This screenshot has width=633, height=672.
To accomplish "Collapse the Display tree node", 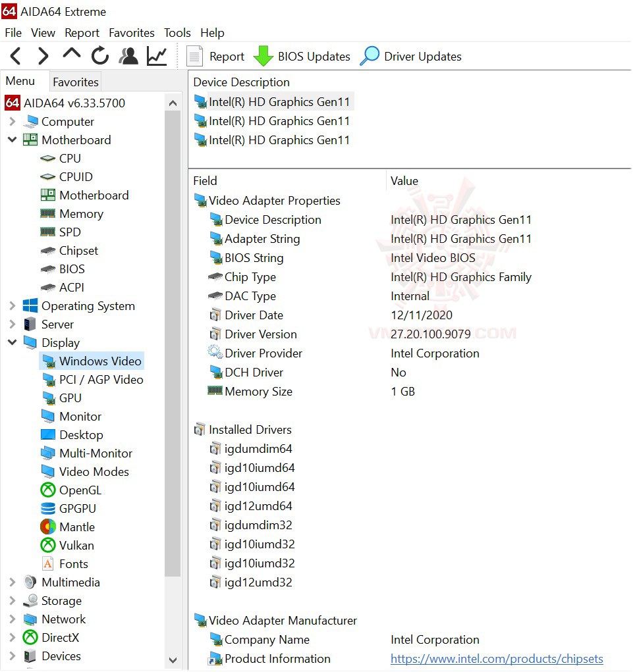I will [12, 342].
